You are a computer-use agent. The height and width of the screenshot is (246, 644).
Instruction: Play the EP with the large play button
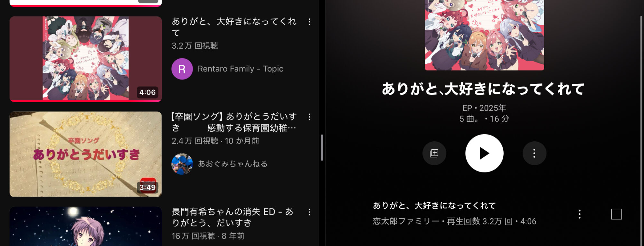[x=484, y=153]
